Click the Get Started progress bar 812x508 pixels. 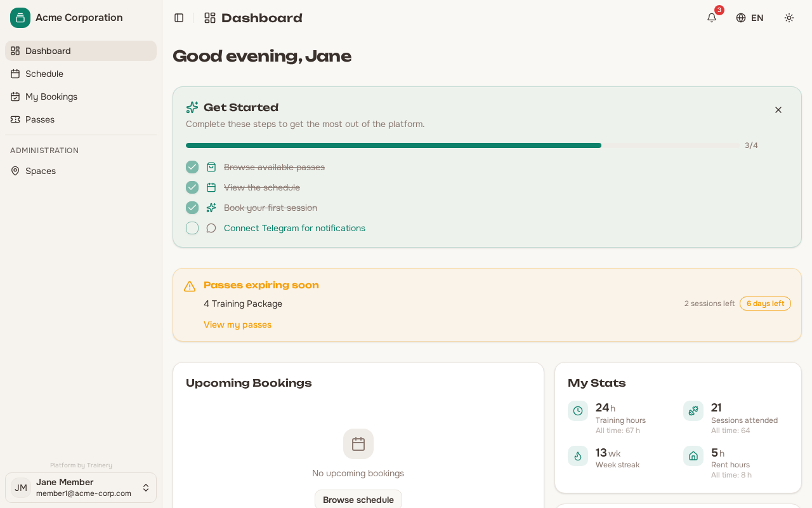[462, 145]
